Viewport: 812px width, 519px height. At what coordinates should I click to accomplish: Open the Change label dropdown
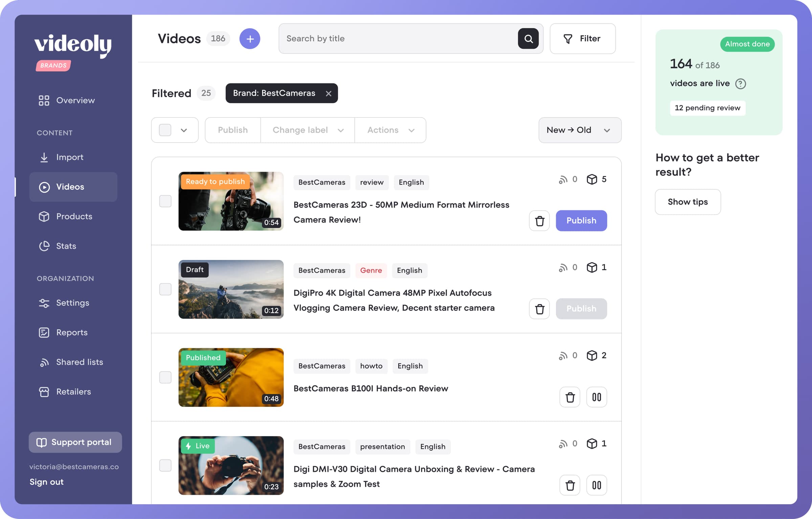308,130
